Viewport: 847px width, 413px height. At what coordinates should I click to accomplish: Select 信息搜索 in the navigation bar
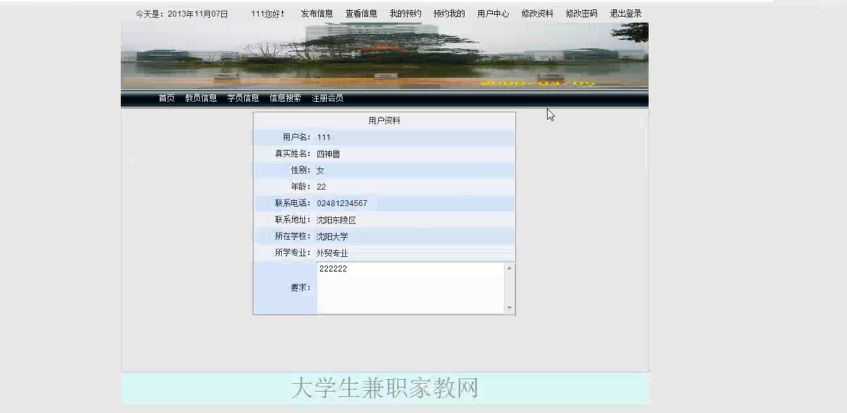[x=285, y=98]
